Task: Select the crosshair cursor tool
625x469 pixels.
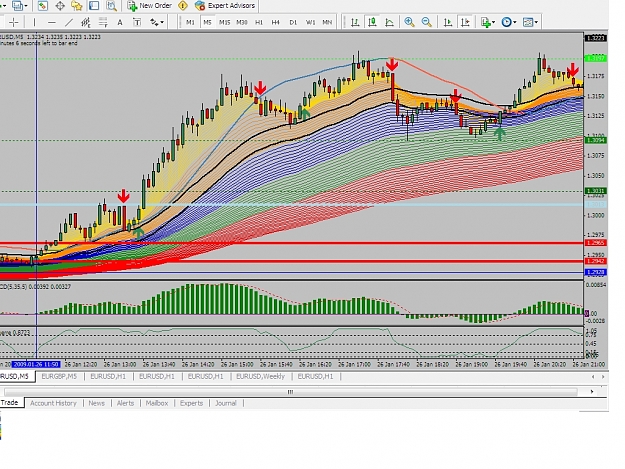Action: click(x=14, y=22)
